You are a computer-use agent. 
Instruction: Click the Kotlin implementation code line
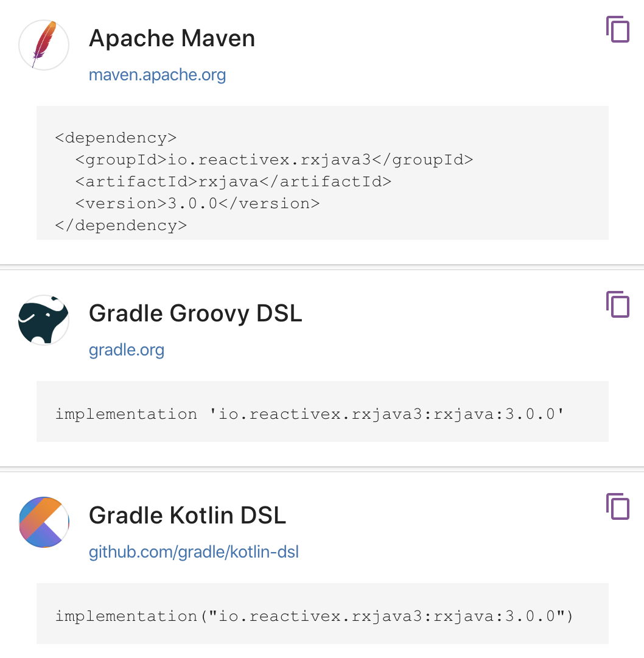point(314,617)
